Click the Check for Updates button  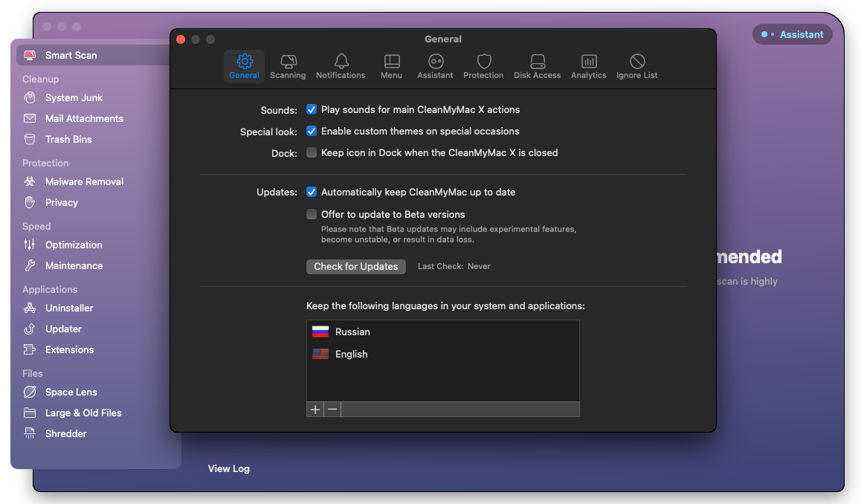click(x=355, y=266)
